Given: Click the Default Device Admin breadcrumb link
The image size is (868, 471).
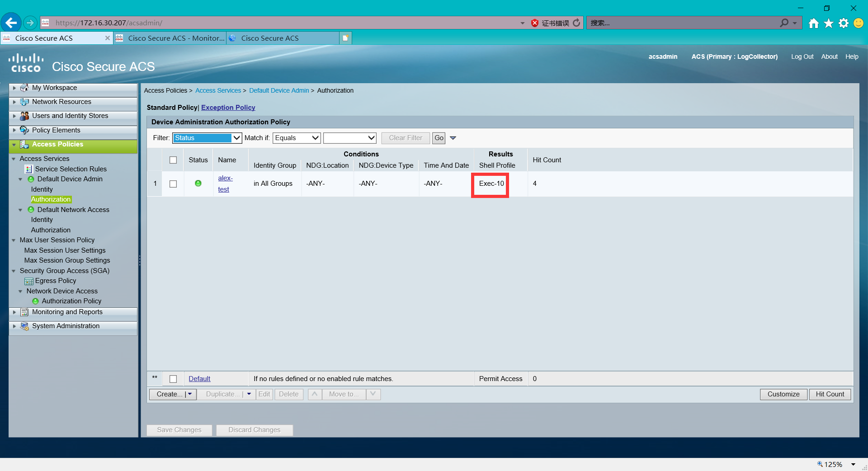Looking at the screenshot, I should 279,90.
